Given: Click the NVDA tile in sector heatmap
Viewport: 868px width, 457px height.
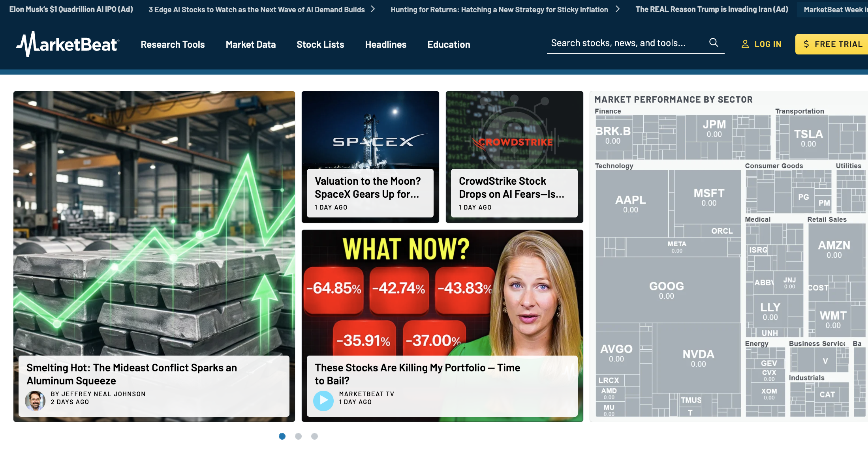Looking at the screenshot, I should (x=698, y=358).
